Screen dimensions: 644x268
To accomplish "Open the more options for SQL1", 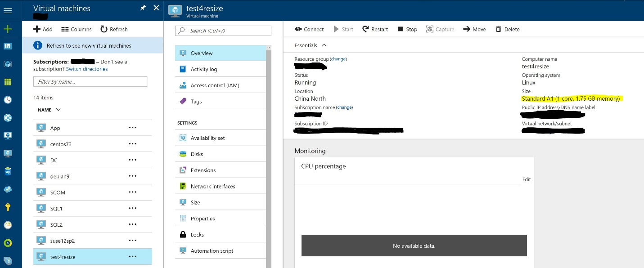I will coord(132,208).
